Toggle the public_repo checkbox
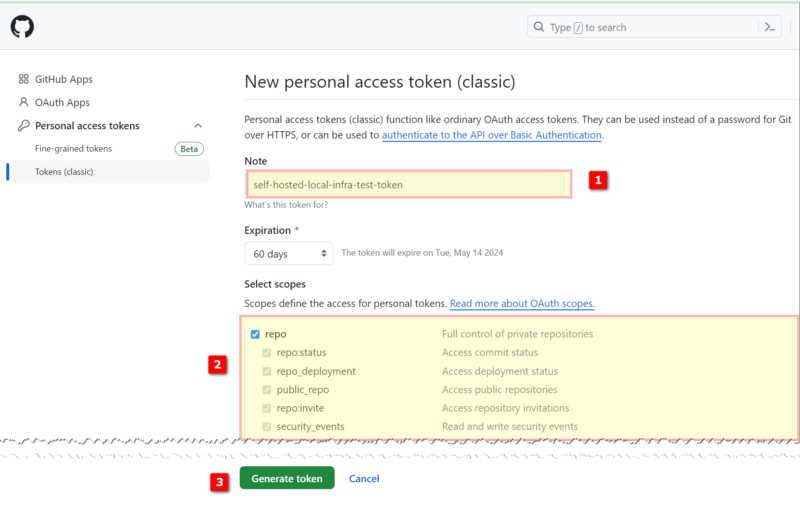Screen dimensions: 800x505 click(266, 390)
